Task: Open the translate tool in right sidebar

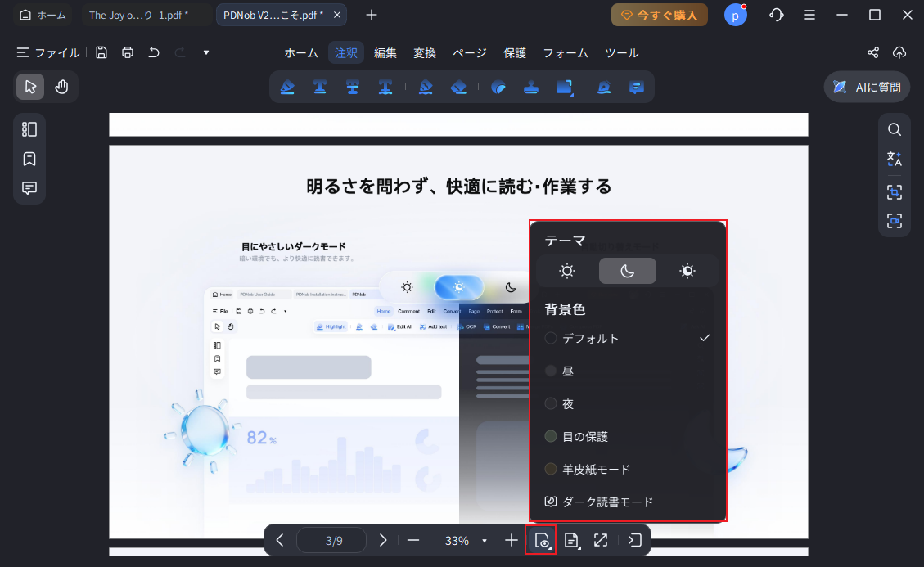Action: point(895,160)
